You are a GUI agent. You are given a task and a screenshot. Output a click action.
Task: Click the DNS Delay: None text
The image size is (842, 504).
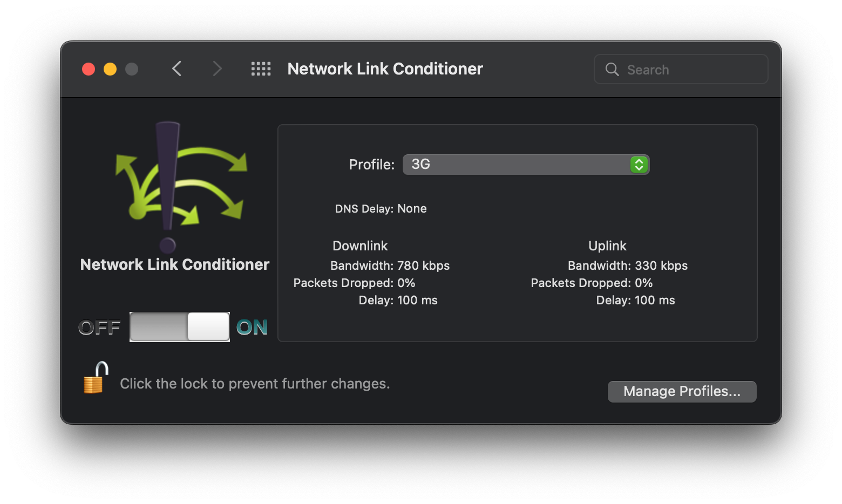tap(381, 209)
